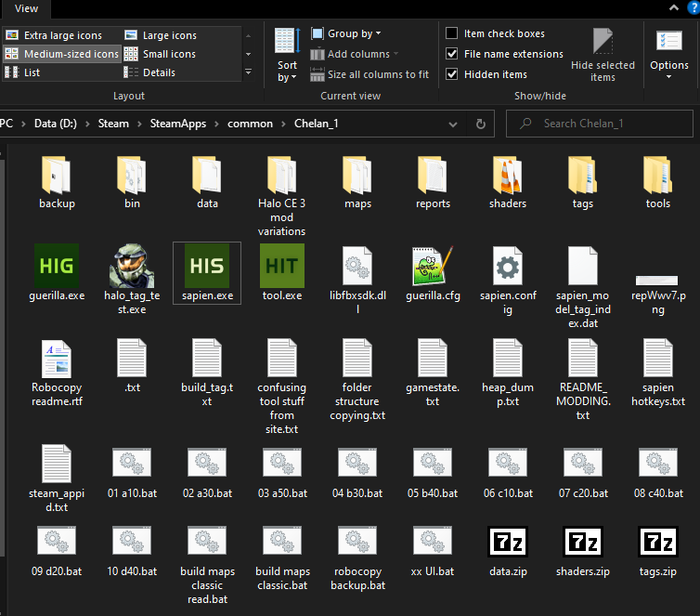The height and width of the screenshot is (616, 700).
Task: Select halo_tag_test.exe Master Chief icon
Action: (131, 265)
